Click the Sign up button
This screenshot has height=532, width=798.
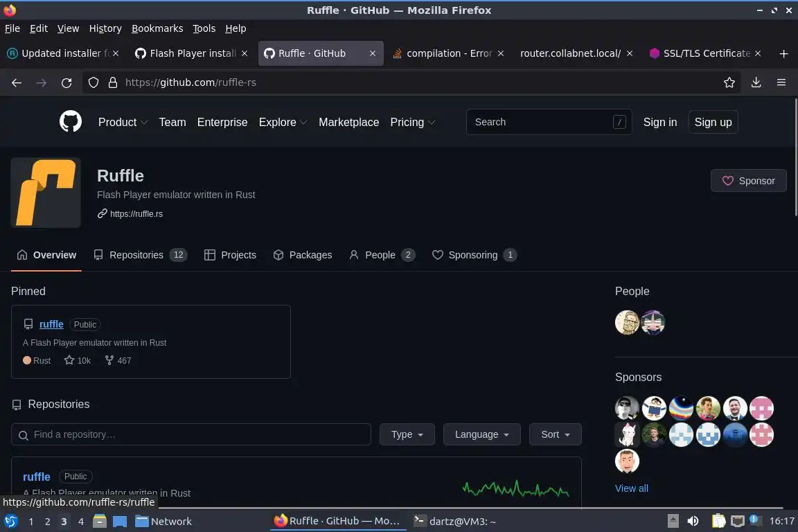tap(713, 122)
